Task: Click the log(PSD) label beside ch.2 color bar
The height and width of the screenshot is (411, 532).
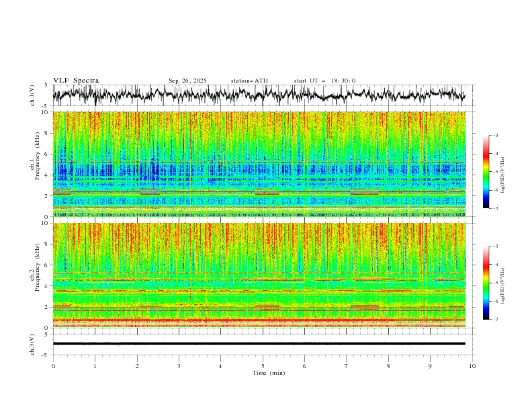Action: pos(502,286)
